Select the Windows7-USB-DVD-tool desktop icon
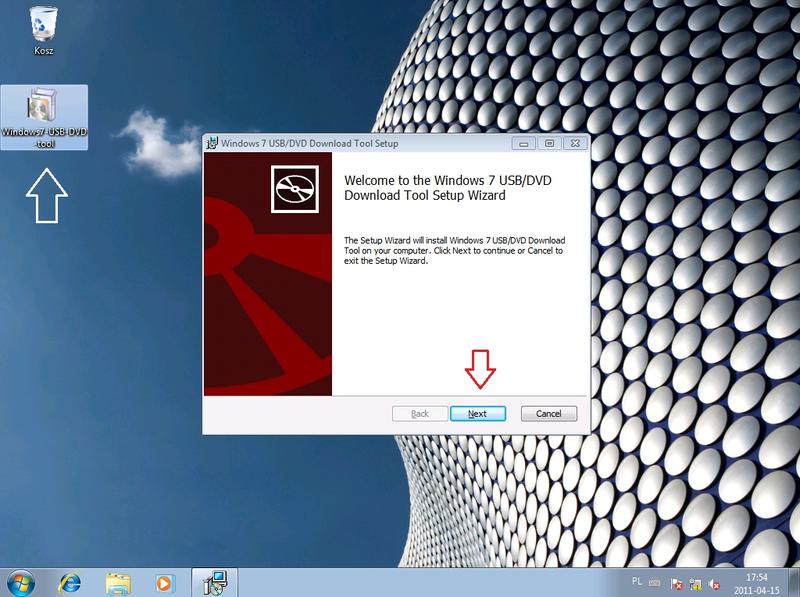This screenshot has height=597, width=800. pyautogui.click(x=44, y=117)
